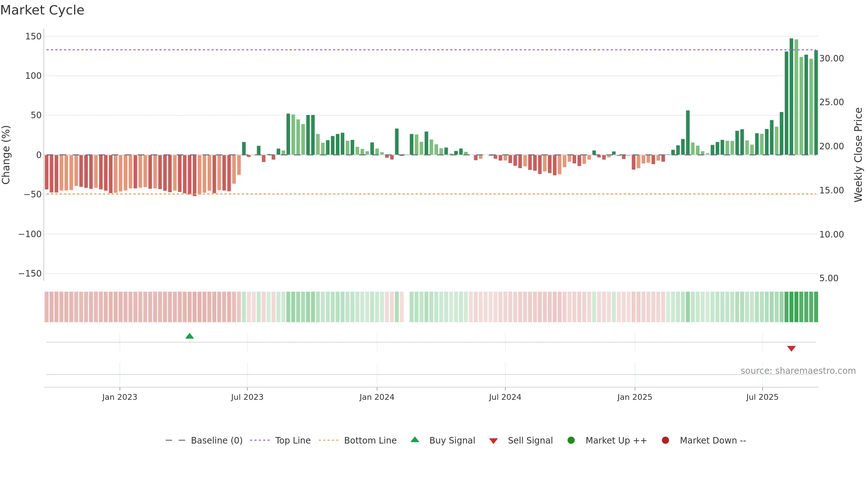Click the purple dotted Top Line legend swatch

point(260,440)
